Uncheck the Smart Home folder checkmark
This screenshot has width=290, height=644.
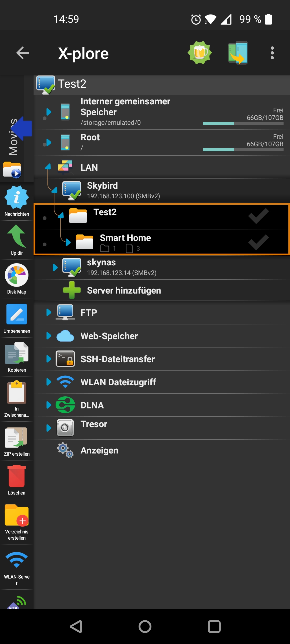258,242
